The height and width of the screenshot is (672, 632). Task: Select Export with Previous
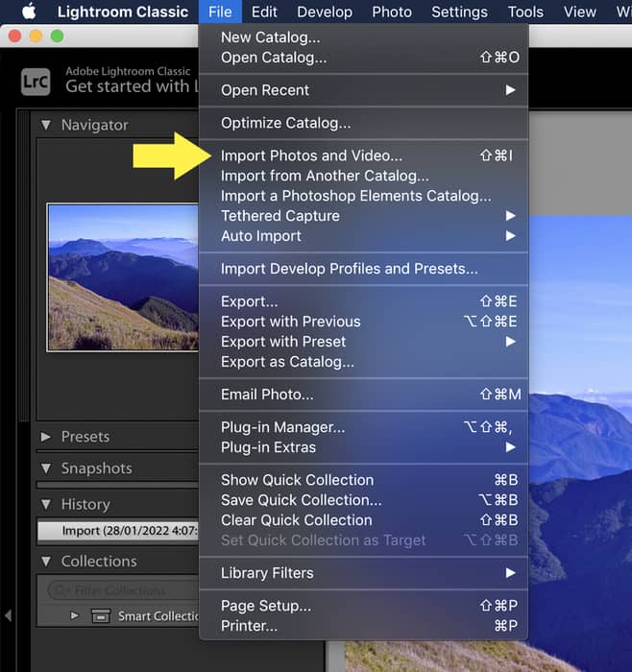coord(364,322)
